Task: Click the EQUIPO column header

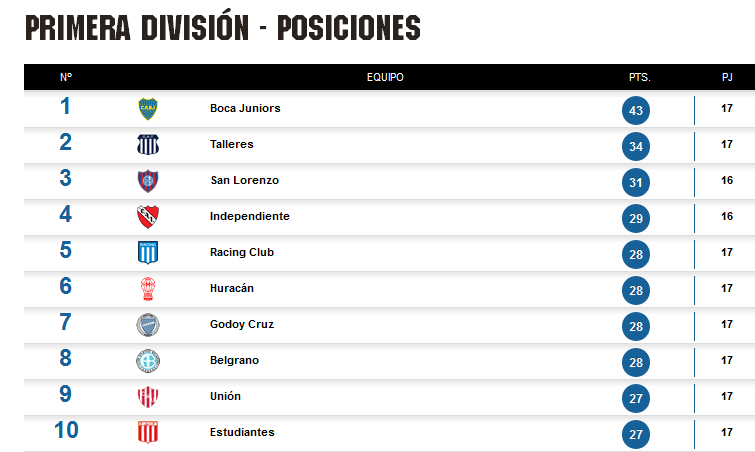Action: pos(385,77)
